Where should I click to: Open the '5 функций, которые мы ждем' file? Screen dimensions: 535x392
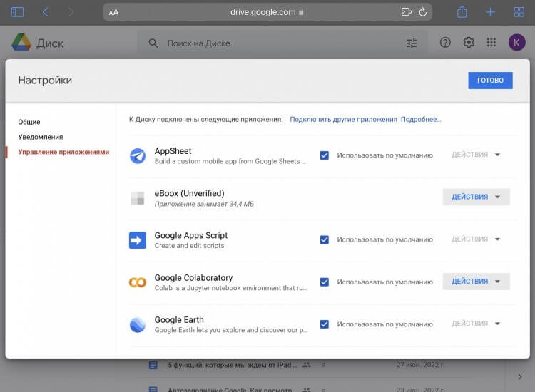(232, 365)
